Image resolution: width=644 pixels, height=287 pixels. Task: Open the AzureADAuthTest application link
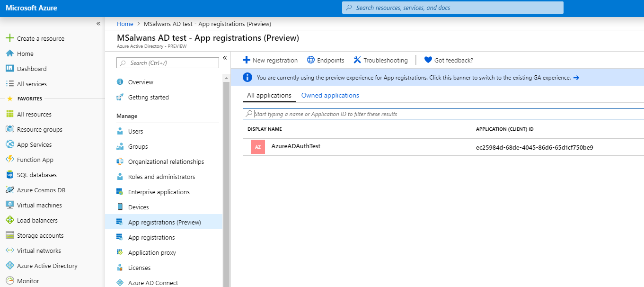point(296,146)
